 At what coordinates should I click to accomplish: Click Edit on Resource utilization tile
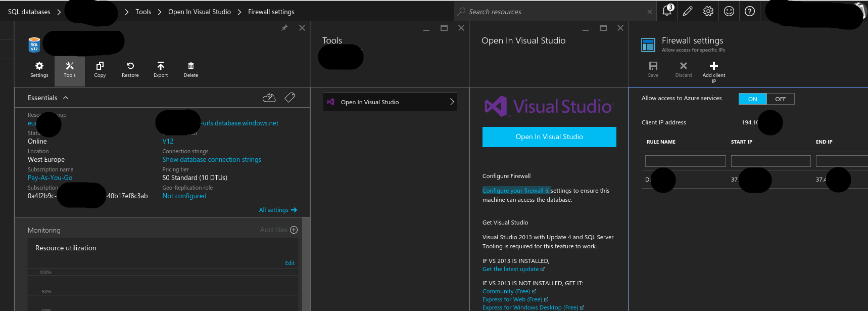point(290,263)
